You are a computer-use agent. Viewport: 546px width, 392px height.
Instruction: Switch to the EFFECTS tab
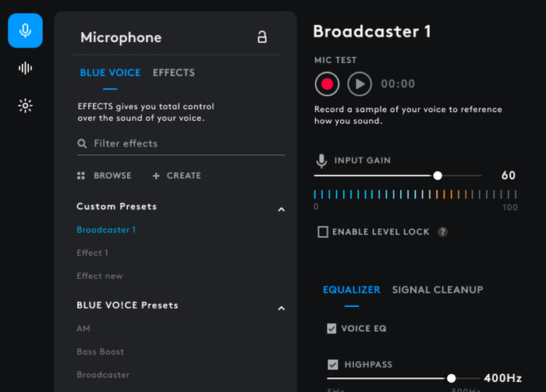point(174,72)
